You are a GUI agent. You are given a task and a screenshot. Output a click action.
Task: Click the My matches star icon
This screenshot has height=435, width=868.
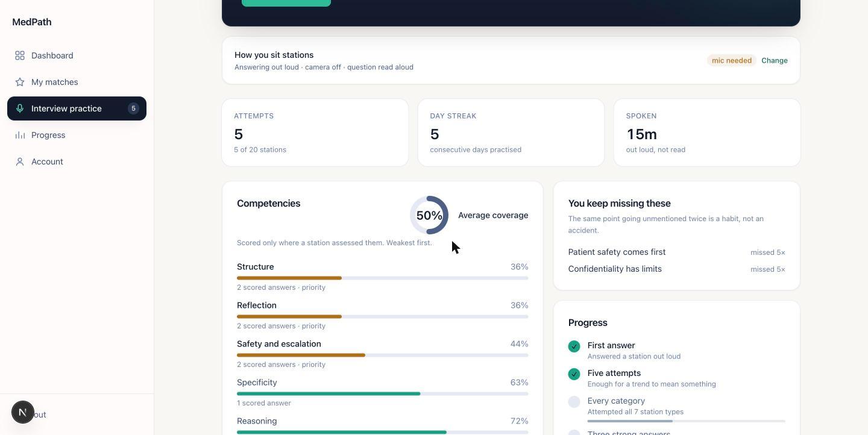[20, 82]
